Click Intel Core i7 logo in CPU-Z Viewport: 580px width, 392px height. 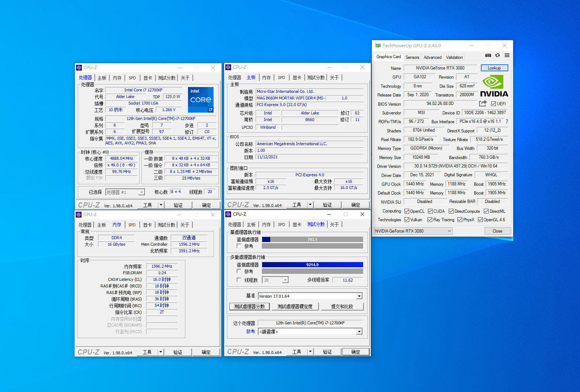[201, 99]
